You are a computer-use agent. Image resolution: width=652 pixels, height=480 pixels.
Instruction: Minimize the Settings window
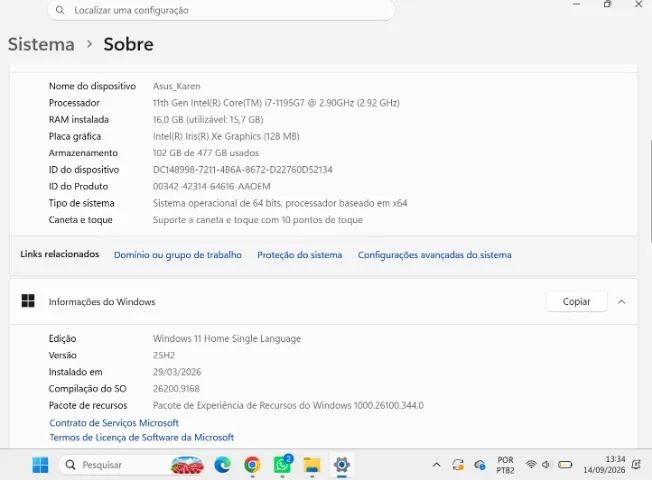pyautogui.click(x=576, y=4)
